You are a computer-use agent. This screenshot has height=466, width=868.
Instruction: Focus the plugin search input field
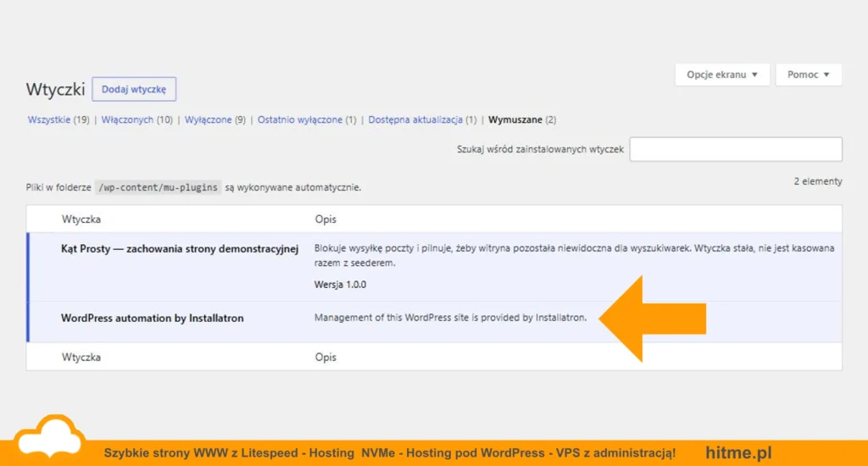coord(736,149)
